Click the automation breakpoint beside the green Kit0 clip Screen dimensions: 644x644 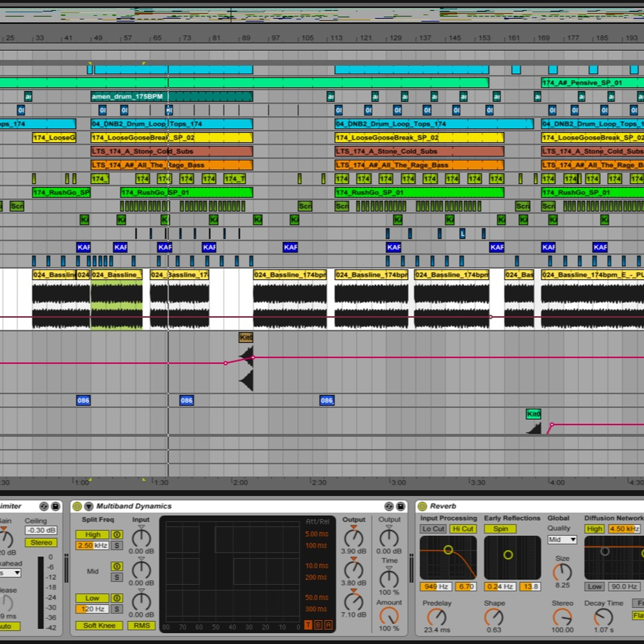point(552,425)
